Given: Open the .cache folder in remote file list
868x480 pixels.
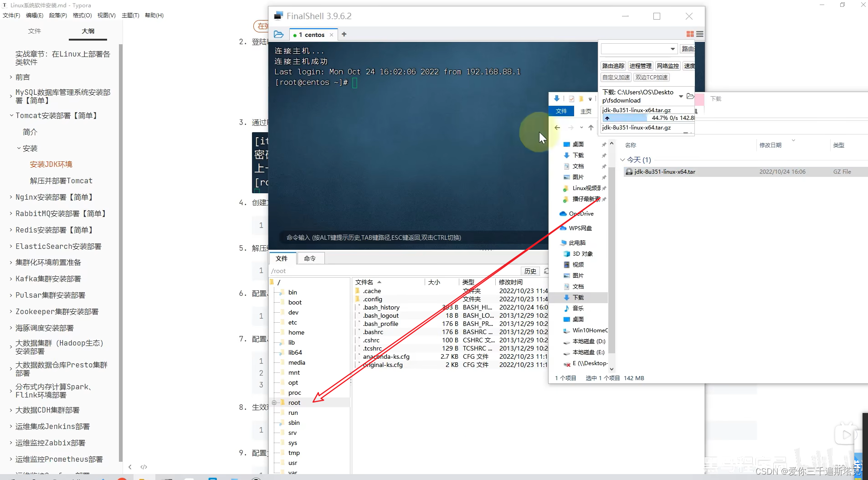Looking at the screenshot, I should coord(372,291).
